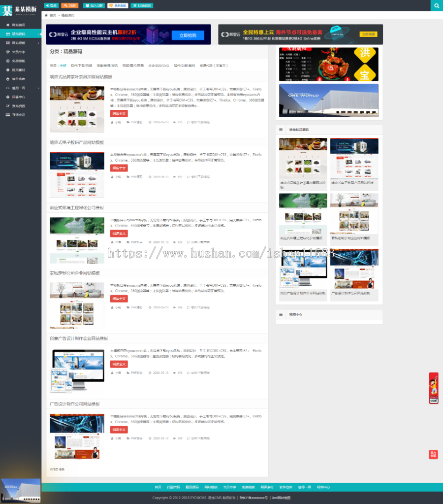The height and width of the screenshot is (504, 443).
Task: Click the 某某模板 site logo
Action: click(x=20, y=10)
